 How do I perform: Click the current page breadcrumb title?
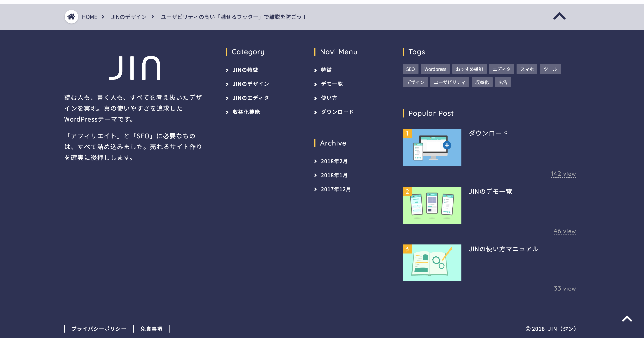233,17
